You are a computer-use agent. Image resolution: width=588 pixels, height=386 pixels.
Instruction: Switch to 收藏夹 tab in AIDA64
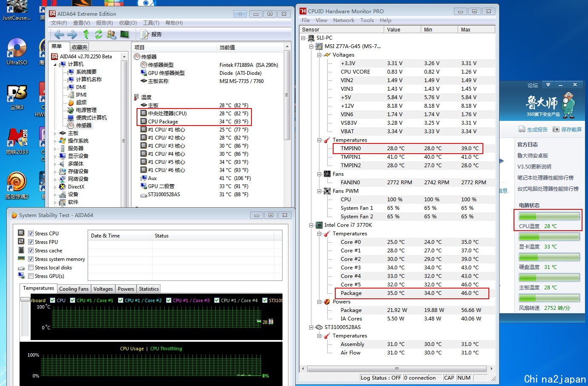[79, 47]
